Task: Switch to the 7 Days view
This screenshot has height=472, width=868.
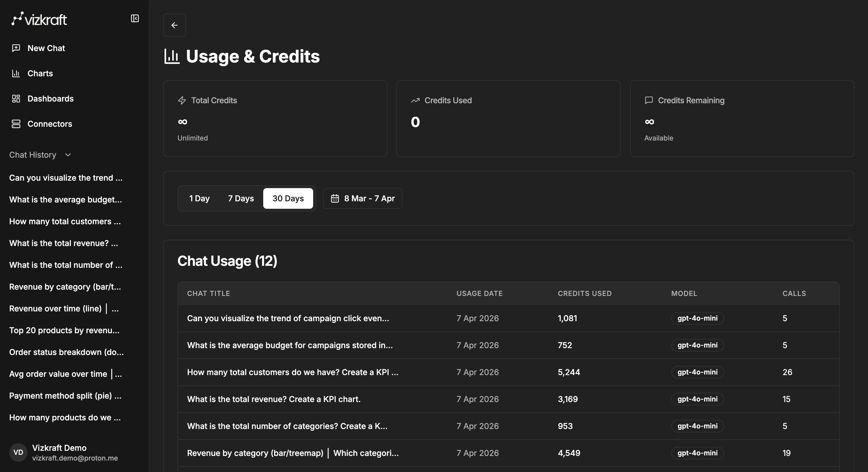Action: [x=241, y=198]
